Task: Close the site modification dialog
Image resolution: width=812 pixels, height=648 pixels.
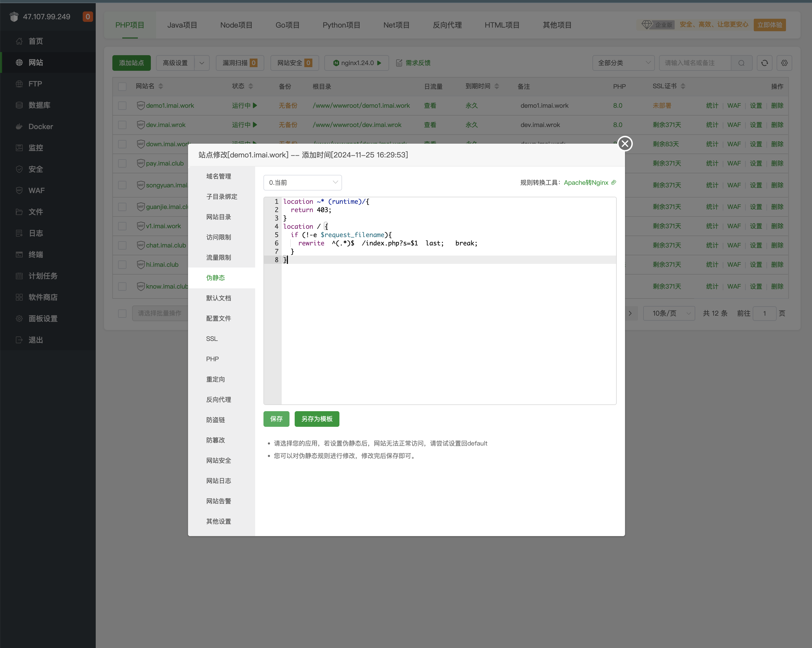Action: coord(625,144)
